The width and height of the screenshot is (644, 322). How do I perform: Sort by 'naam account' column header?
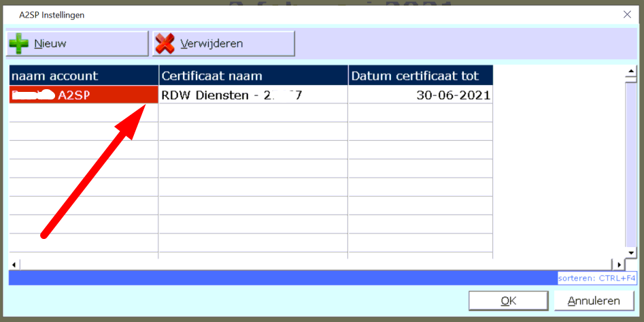(x=84, y=76)
